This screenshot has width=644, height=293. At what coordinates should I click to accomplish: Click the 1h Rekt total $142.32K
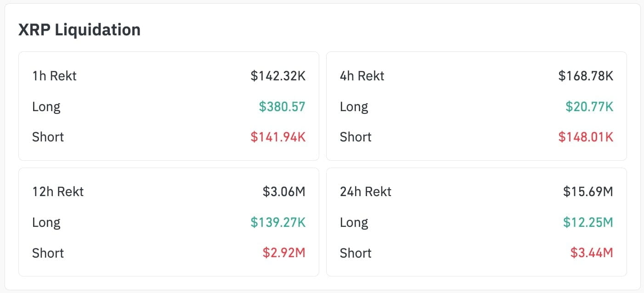click(x=278, y=76)
